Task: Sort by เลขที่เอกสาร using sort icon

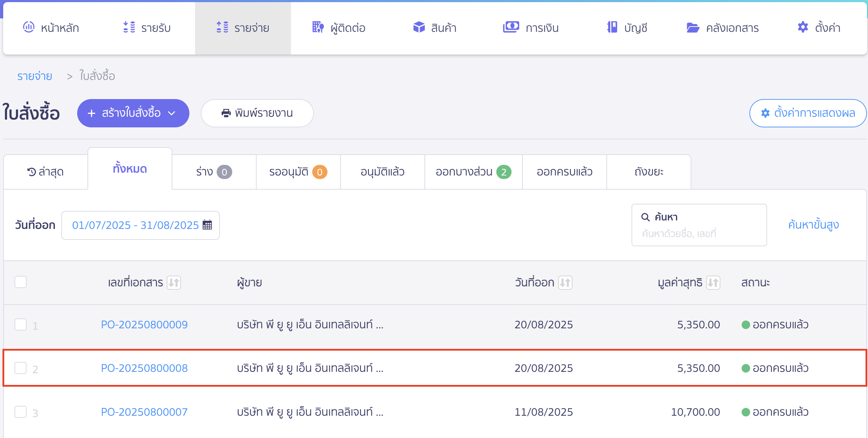Action: coord(174,282)
